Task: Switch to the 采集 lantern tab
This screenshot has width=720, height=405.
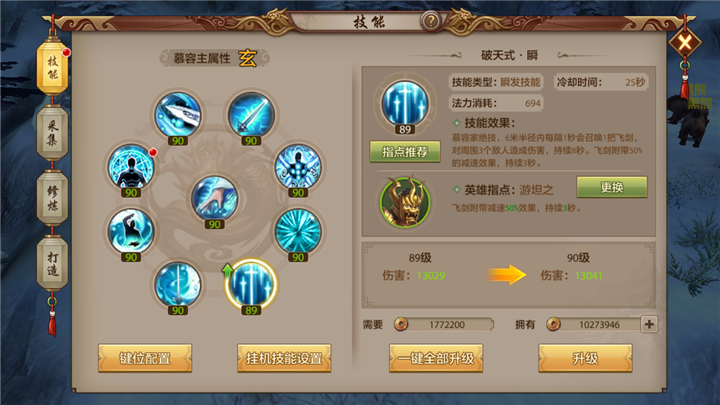Action: pos(52,133)
